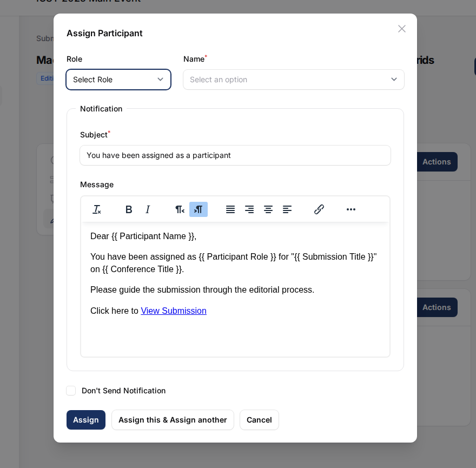The image size is (476, 468).
Task: Check Don't Send Notification box
Action: click(71, 391)
